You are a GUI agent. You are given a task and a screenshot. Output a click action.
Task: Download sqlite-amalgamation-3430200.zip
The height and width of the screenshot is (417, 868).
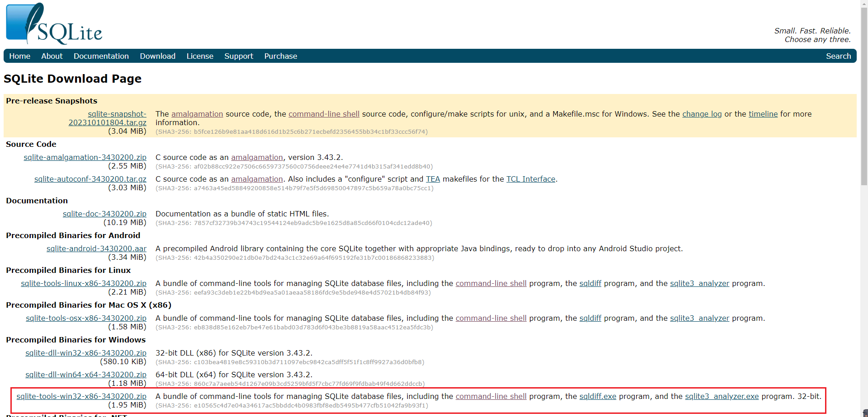[85, 157]
